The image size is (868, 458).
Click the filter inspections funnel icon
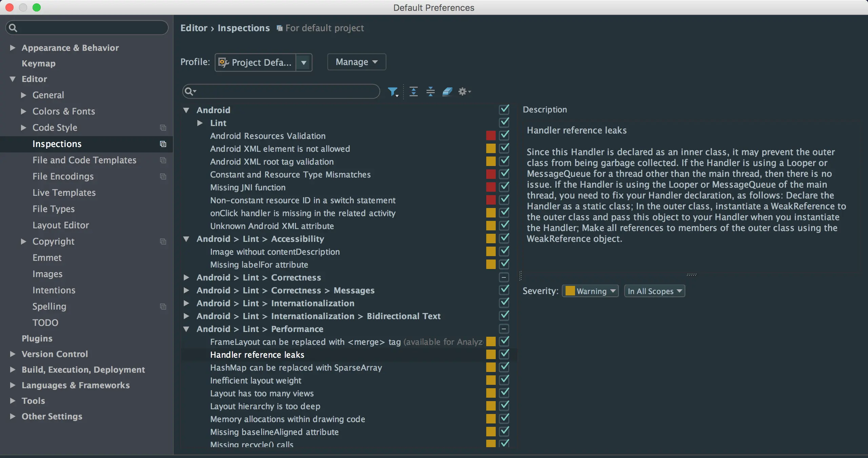[x=393, y=91]
